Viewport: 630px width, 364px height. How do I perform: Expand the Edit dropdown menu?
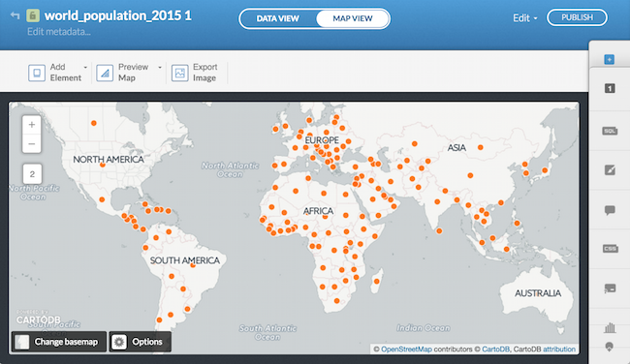pos(524,18)
